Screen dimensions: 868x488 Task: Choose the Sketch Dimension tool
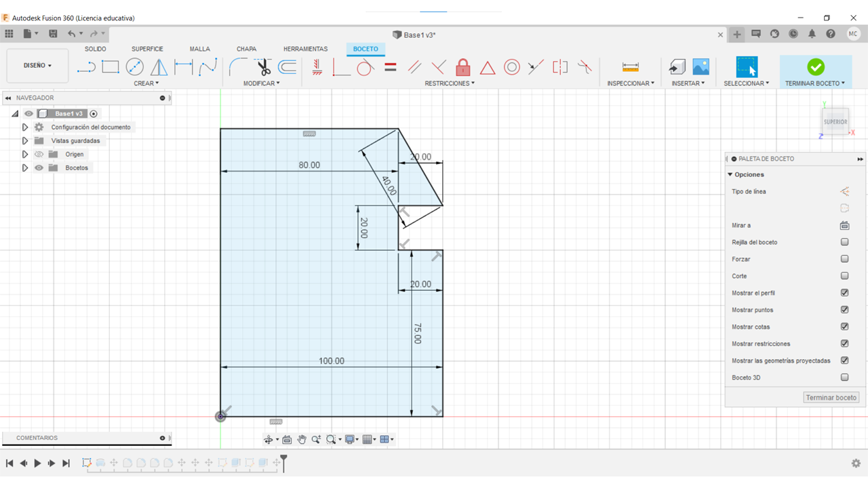[x=184, y=67]
